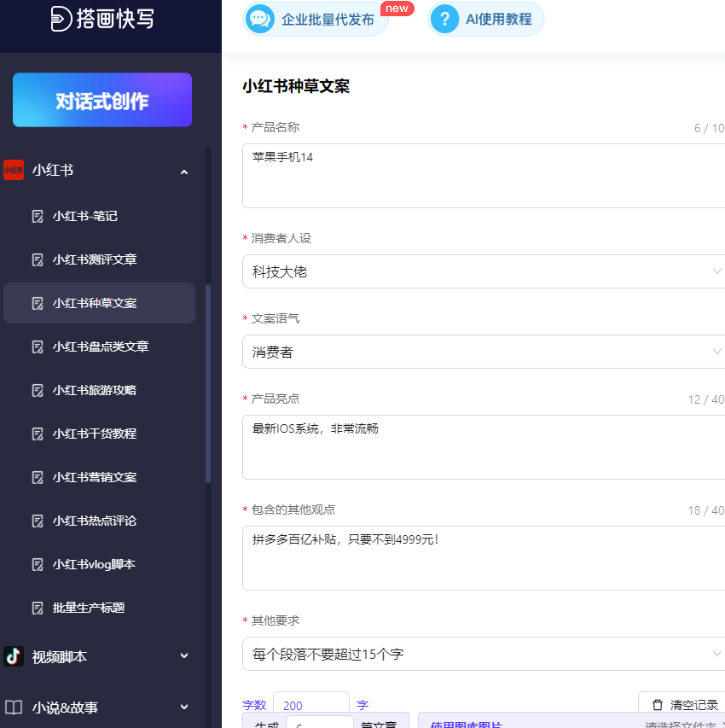This screenshot has width=725, height=728.
Task: Open 小红书营销文案 menu item
Action: coord(99,477)
